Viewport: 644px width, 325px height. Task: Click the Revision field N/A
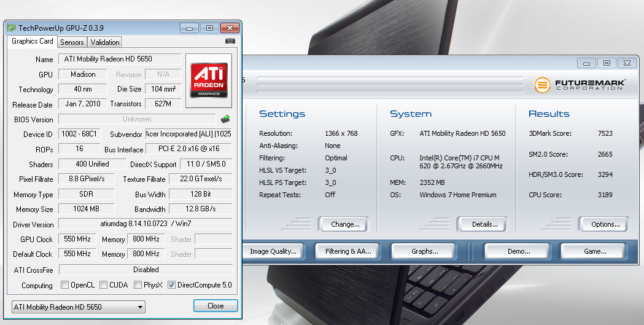click(x=163, y=74)
